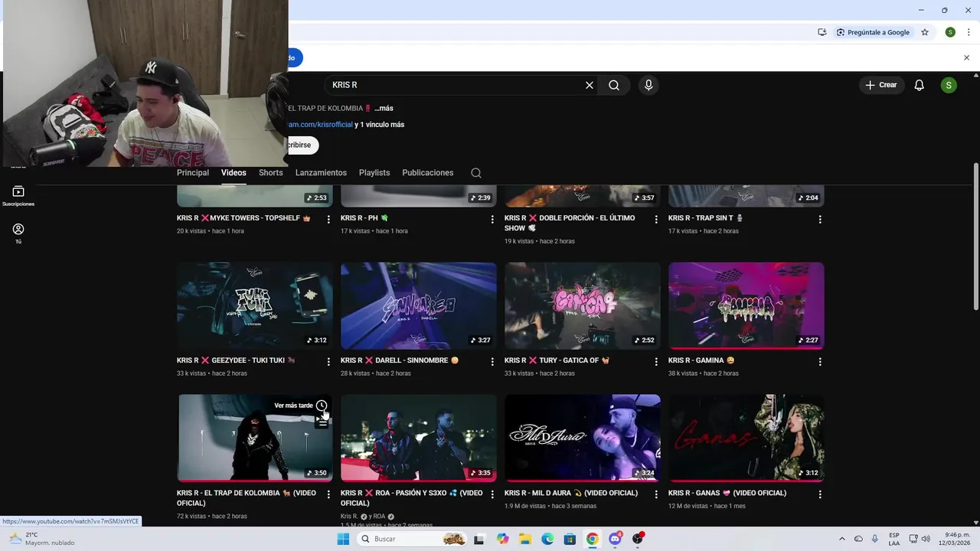Viewport: 980px width, 551px height.
Task: Open OBS Studio from taskbar
Action: (638, 539)
